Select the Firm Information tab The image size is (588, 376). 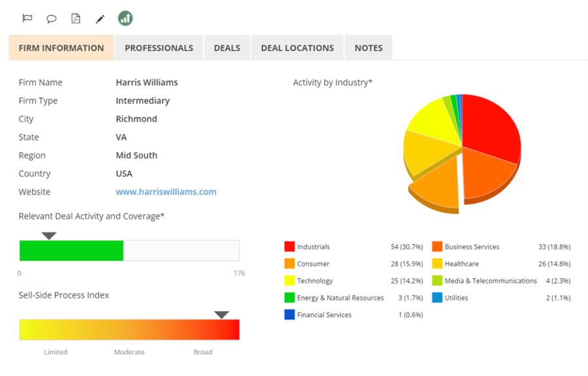pos(61,48)
